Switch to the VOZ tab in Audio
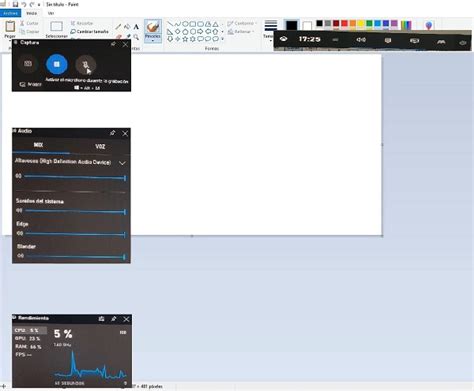Image resolution: width=474 pixels, height=391 pixels. tap(100, 146)
